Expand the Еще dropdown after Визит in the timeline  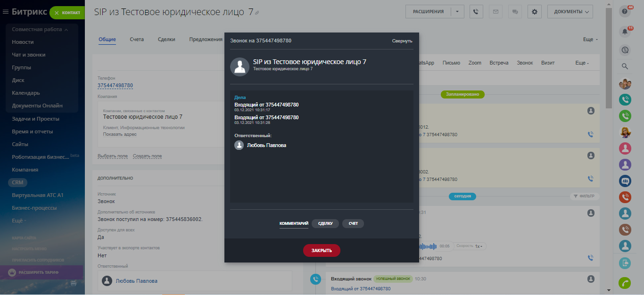coord(582,63)
